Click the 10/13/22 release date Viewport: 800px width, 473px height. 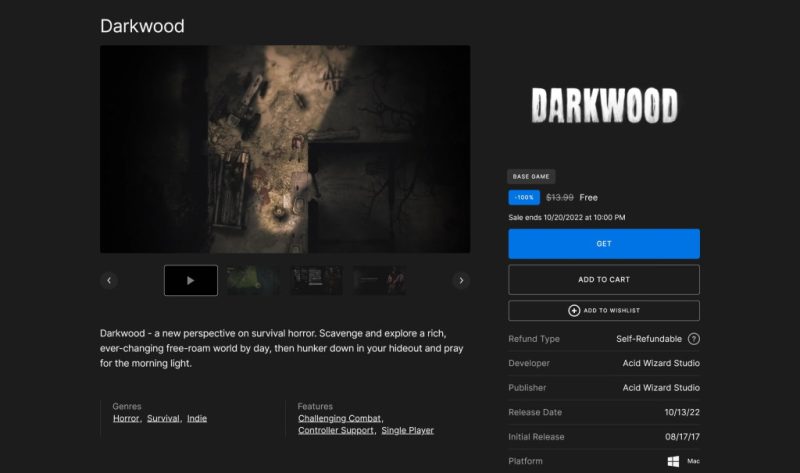coord(682,412)
